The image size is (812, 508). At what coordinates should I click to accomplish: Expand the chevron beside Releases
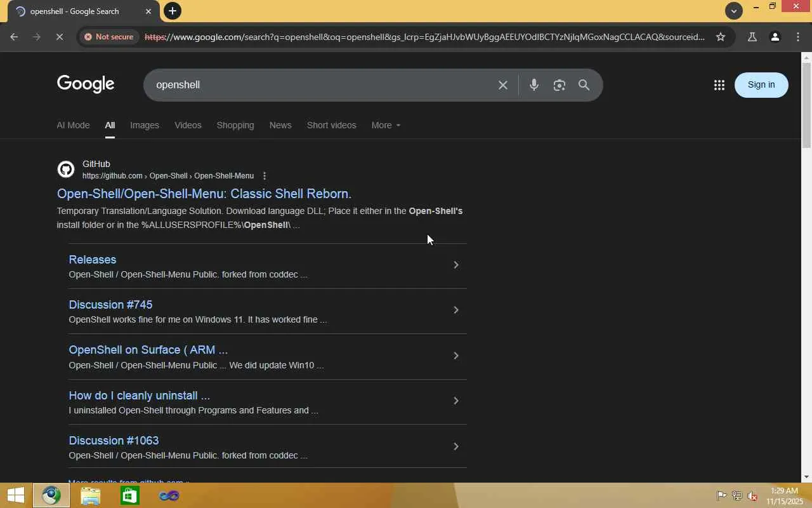click(456, 265)
